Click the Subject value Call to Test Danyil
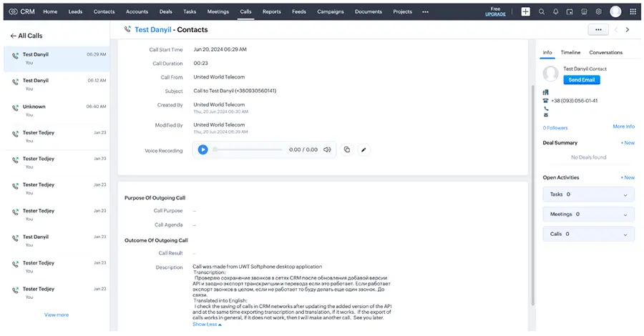This screenshot has height=336, width=644. pyautogui.click(x=235, y=91)
